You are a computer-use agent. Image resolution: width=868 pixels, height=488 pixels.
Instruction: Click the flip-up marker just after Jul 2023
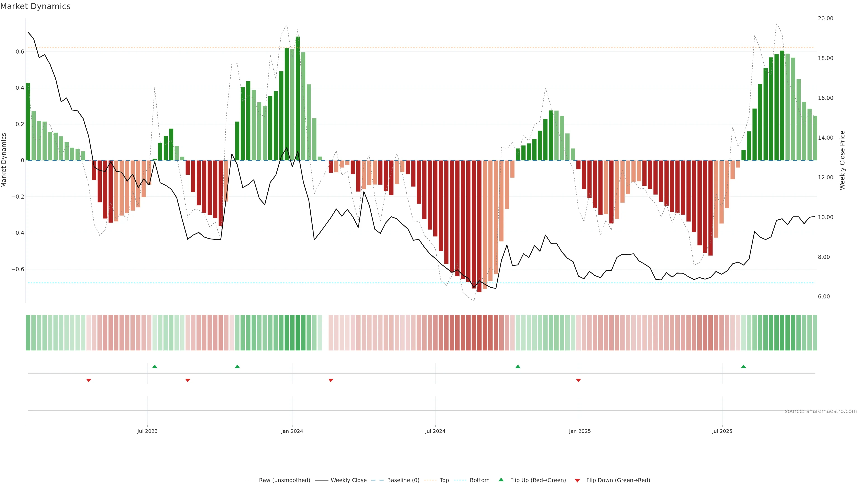[x=155, y=366]
